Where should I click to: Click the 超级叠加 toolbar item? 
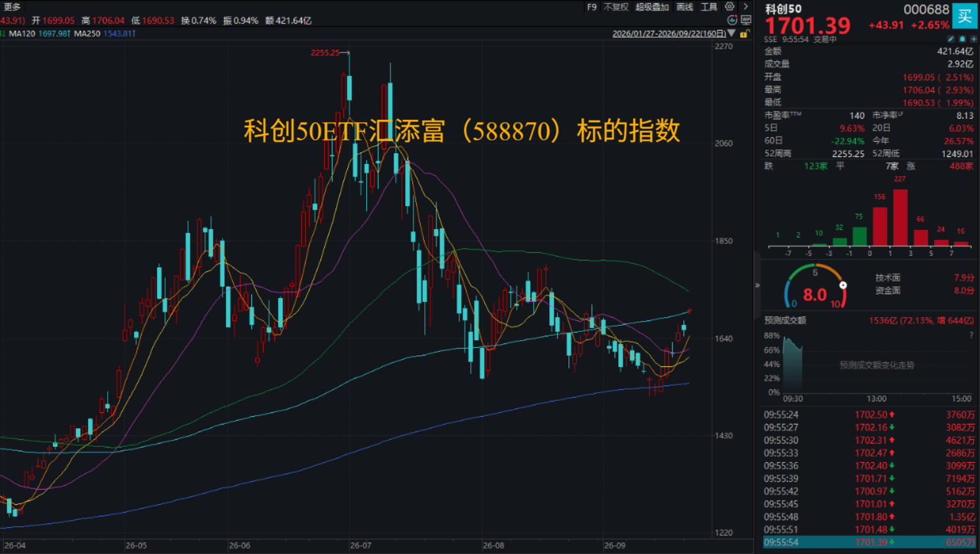click(652, 7)
